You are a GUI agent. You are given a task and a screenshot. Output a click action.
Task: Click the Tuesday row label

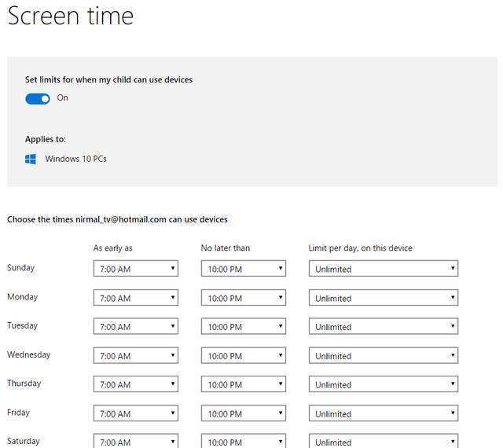23,325
